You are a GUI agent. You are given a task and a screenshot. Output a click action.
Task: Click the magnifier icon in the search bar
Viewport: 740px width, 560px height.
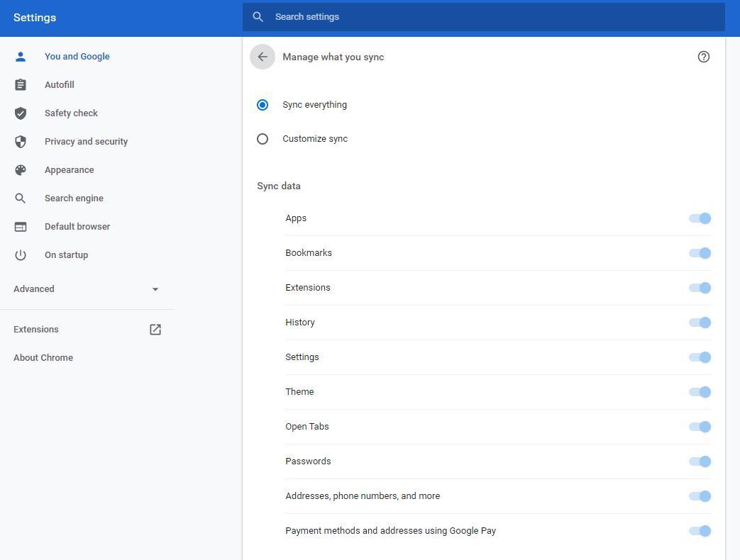[258, 17]
